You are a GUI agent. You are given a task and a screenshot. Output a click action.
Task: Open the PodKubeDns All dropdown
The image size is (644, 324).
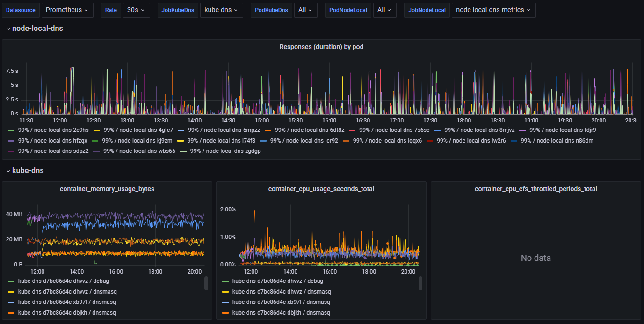pyautogui.click(x=305, y=10)
